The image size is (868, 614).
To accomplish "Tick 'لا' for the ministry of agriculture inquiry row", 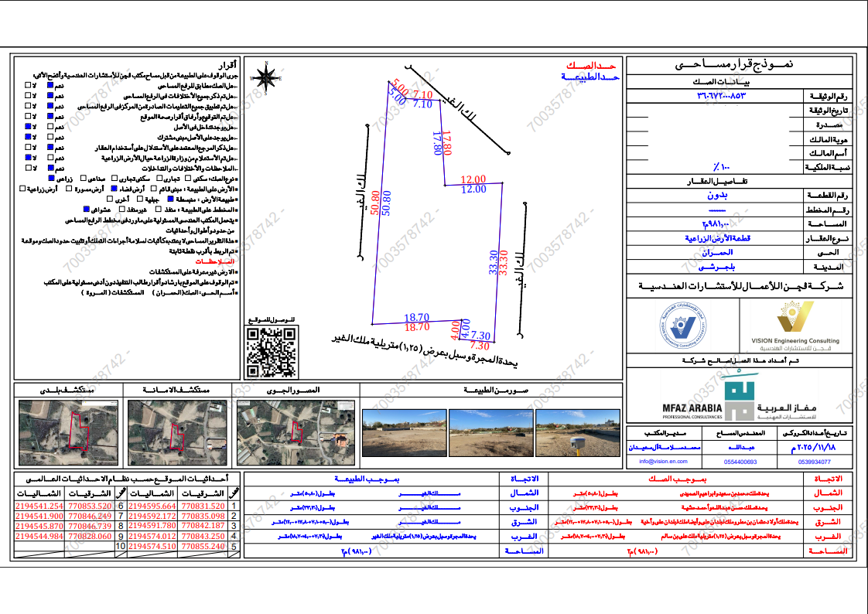I will (x=28, y=158).
